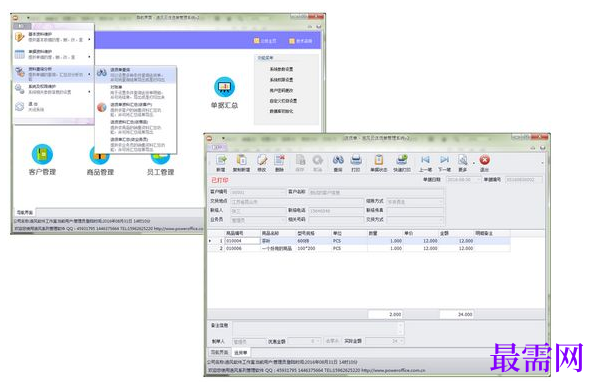Click the toolbar overflow arrow at right end

click(542, 163)
